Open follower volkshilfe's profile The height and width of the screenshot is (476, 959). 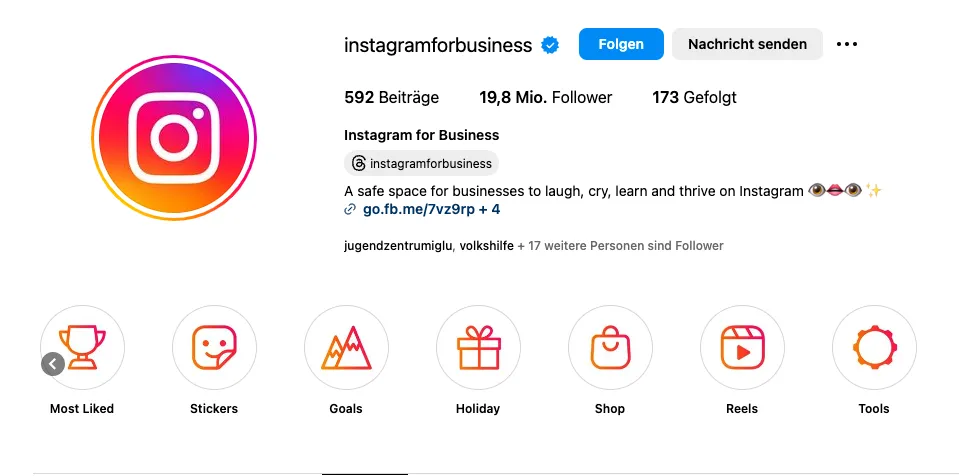point(486,246)
